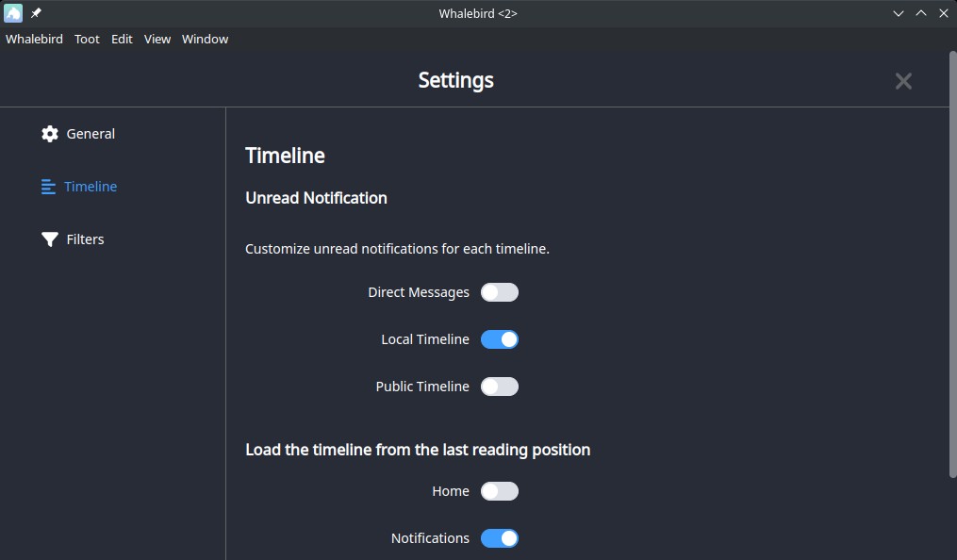This screenshot has height=560, width=957.
Task: Turn off the Notifications reading position toggle
Action: [500, 538]
